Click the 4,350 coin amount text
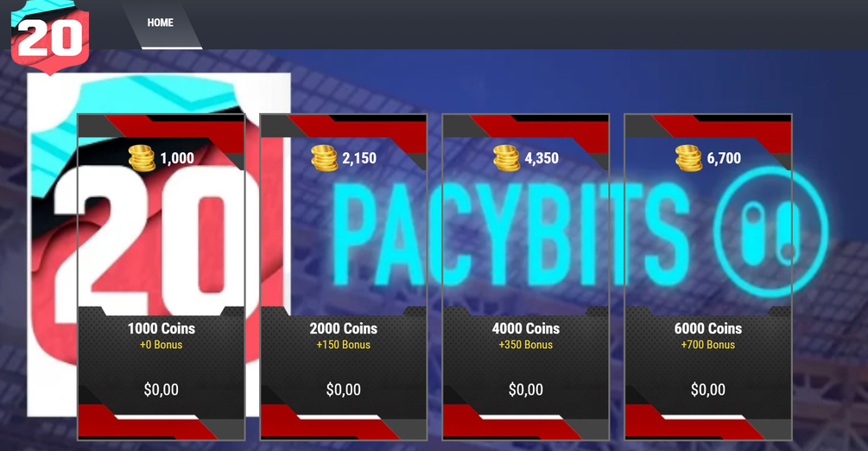 point(542,158)
